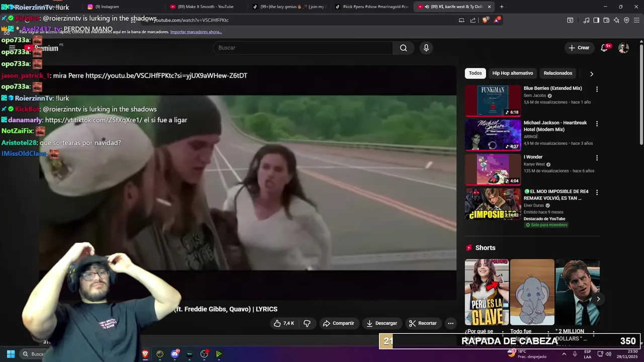Open the browser hamburger main menu

636,20
